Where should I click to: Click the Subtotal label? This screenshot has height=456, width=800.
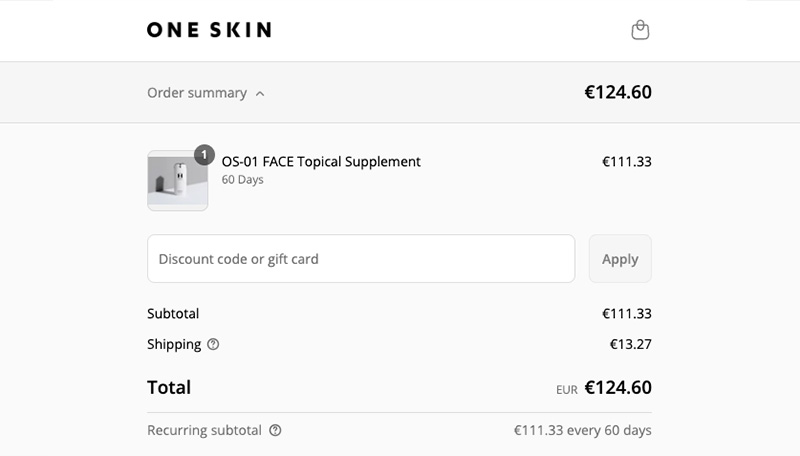pos(173,314)
